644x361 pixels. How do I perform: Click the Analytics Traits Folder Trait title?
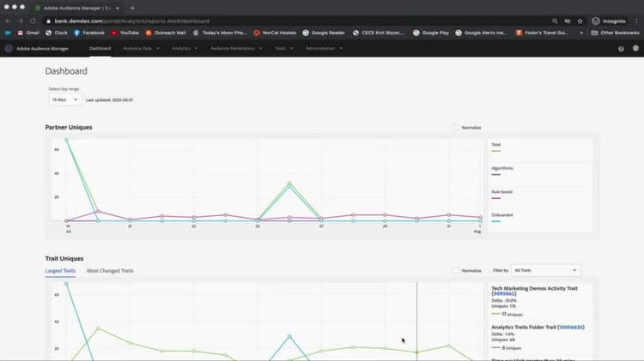tap(524, 328)
